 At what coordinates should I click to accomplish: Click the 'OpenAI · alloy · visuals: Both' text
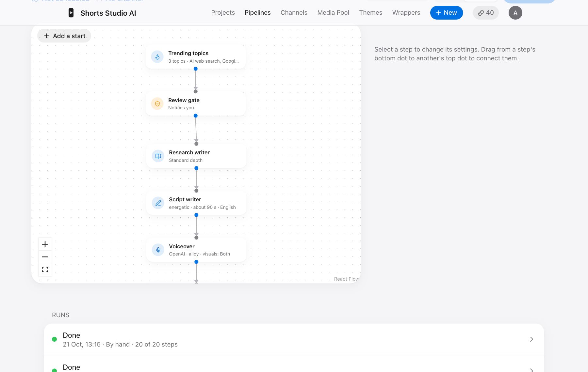tap(199, 254)
